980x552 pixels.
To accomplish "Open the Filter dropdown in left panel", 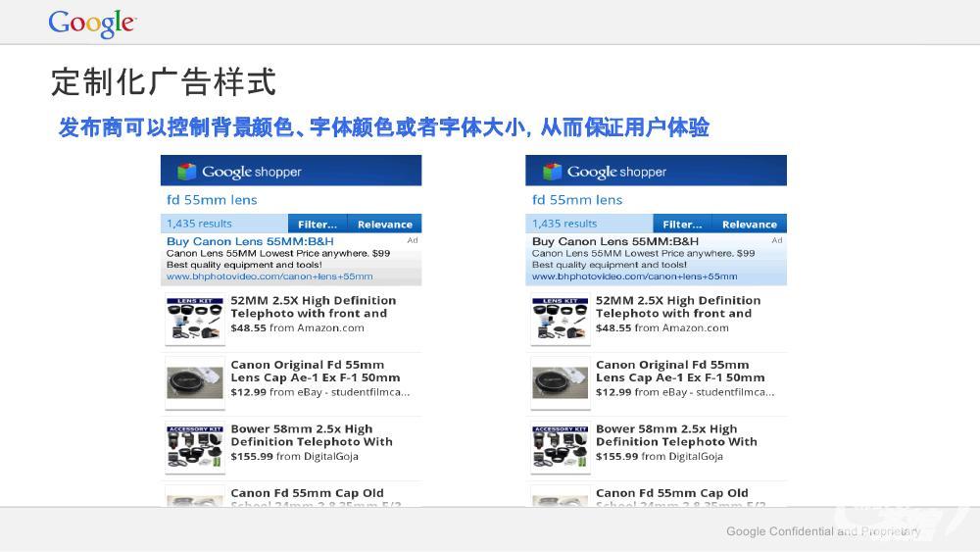I will coord(318,225).
